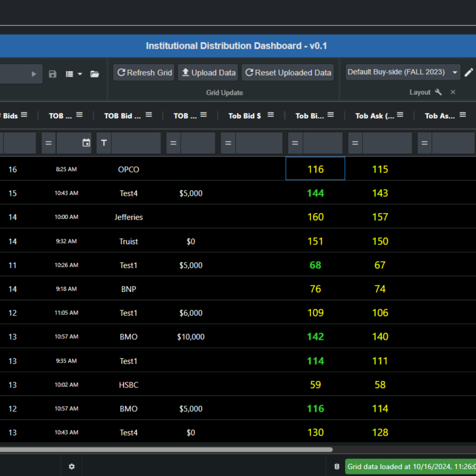Image resolution: width=476 pixels, height=476 pixels.
Task: Click $6,000 cell in Test1 row
Action: [191, 313]
